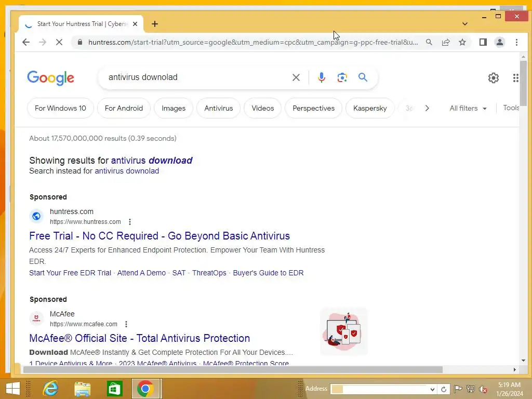Launch Internet Explorer from taskbar

point(50,389)
